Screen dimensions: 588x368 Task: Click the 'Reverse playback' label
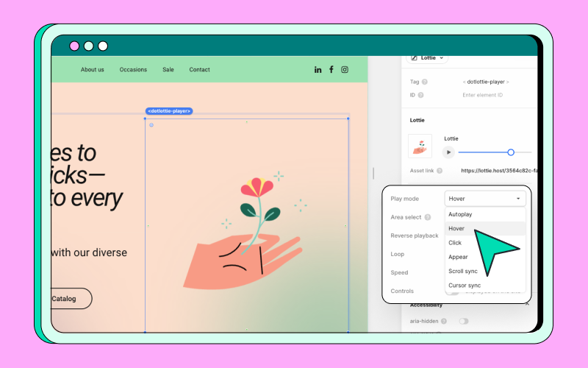click(415, 236)
